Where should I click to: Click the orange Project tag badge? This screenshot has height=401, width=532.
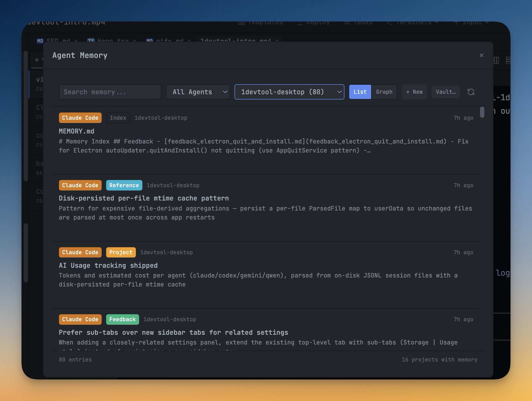click(x=121, y=252)
